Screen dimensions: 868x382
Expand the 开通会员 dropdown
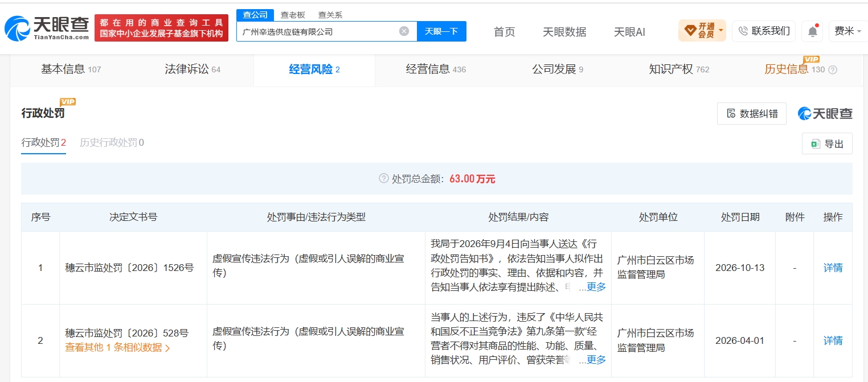pyautogui.click(x=702, y=31)
